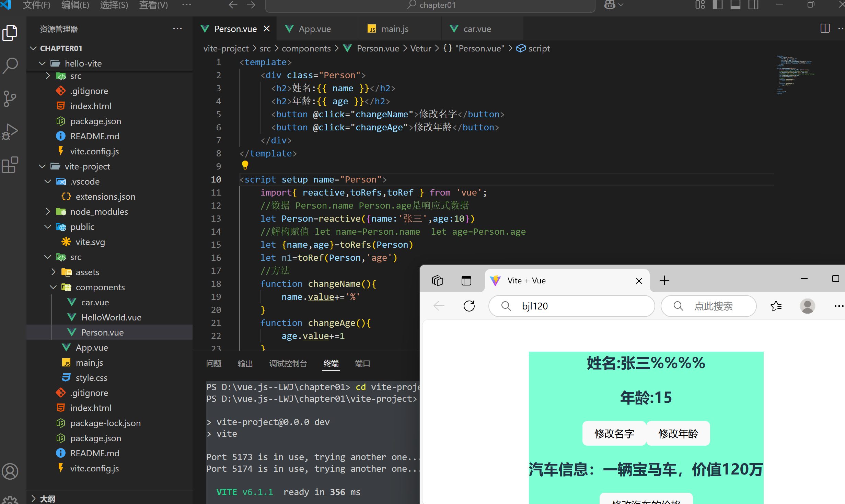Open Source Control view

point(10,98)
